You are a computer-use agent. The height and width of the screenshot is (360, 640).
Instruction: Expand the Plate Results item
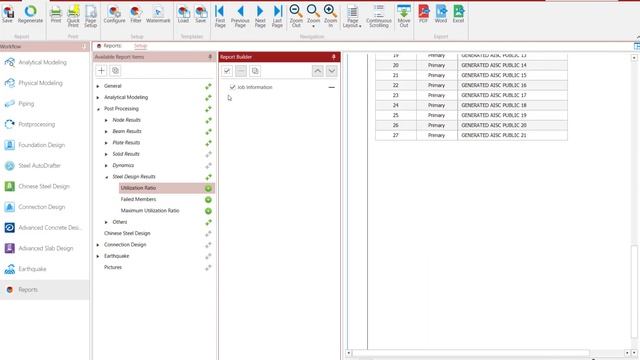coord(106,143)
